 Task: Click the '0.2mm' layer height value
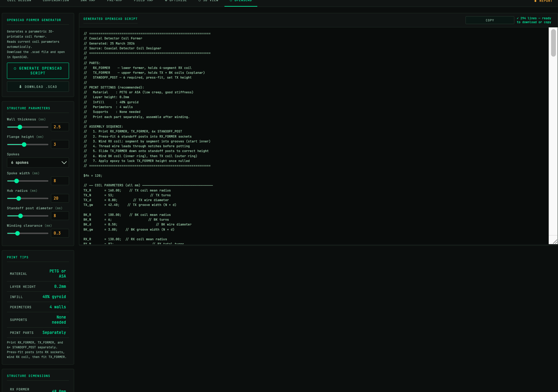pos(60,287)
